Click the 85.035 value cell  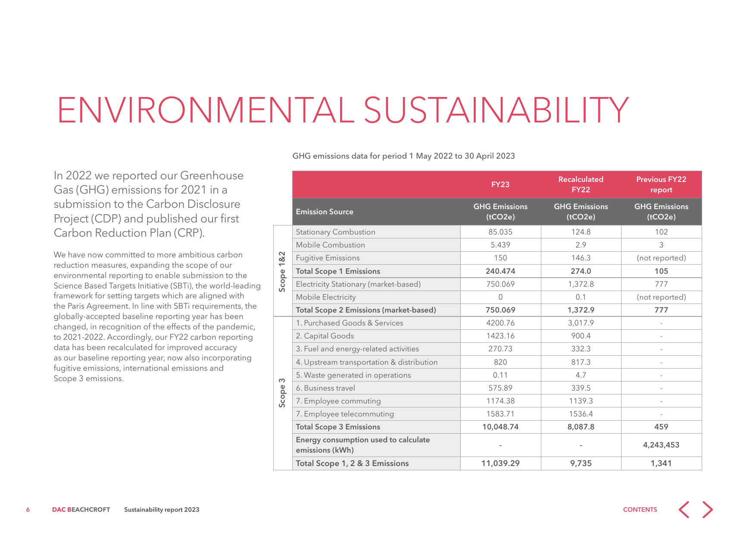500,232
